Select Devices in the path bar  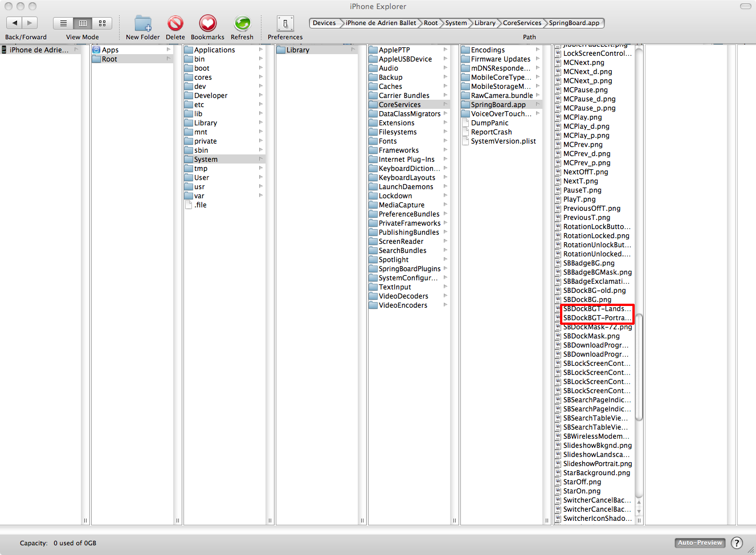tap(324, 23)
